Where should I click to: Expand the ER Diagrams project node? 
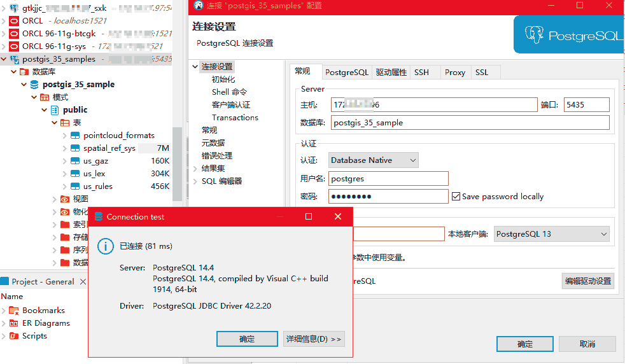click(x=4, y=323)
